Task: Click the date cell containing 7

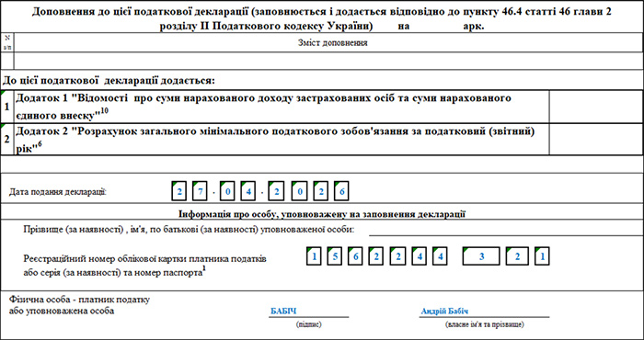Action: click(200, 191)
